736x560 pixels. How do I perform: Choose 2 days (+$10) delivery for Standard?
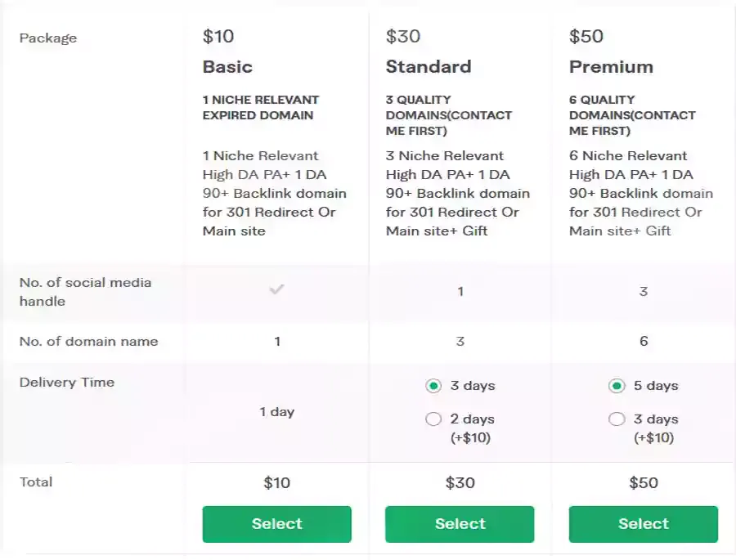pyautogui.click(x=433, y=419)
